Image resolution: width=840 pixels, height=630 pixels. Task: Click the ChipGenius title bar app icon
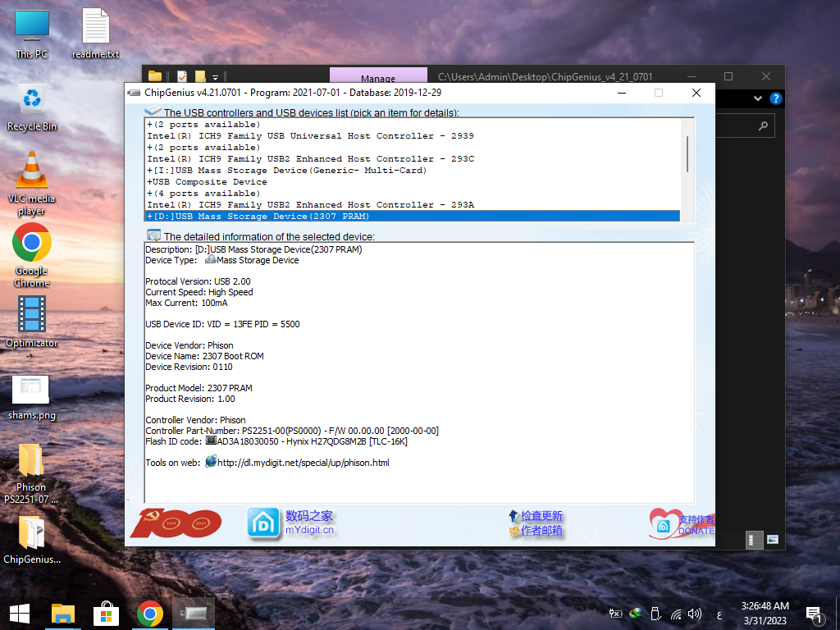pos(134,93)
